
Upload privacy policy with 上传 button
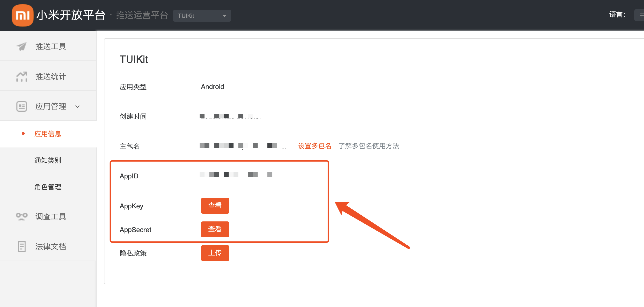pos(215,253)
